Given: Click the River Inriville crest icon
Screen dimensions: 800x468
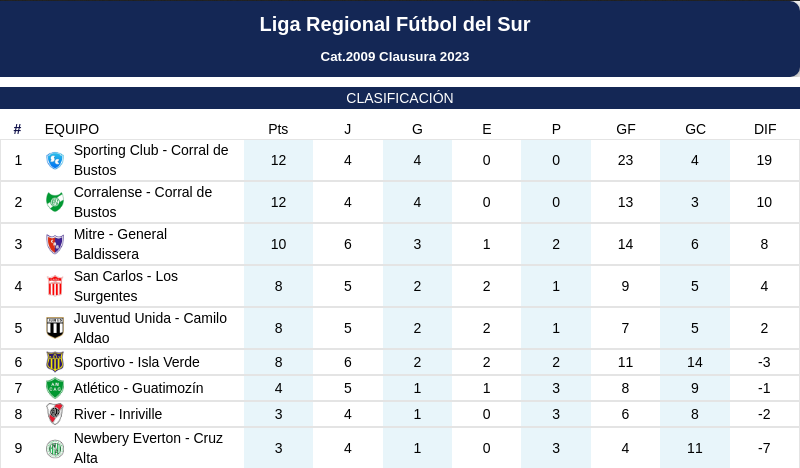Looking at the screenshot, I should click(55, 414).
